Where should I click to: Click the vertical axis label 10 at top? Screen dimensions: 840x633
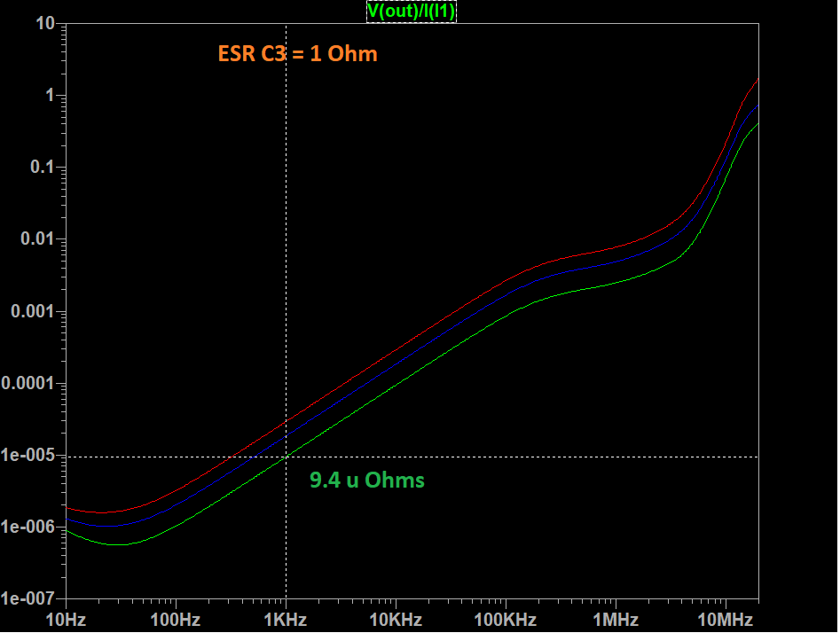click(45, 24)
